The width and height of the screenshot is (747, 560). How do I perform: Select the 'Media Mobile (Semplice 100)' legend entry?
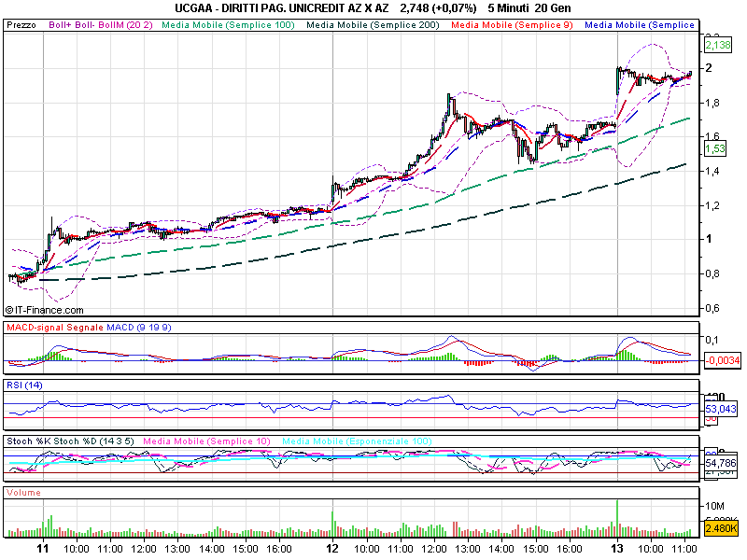pos(228,25)
